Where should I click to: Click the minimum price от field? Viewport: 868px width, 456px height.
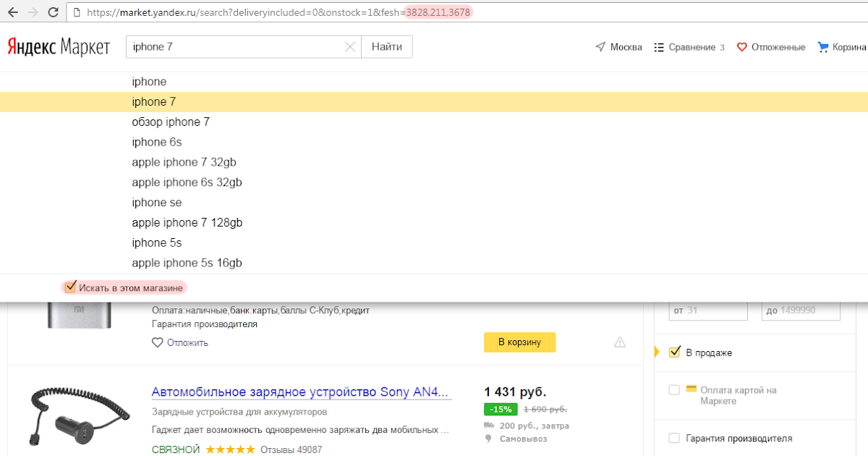[x=707, y=311]
